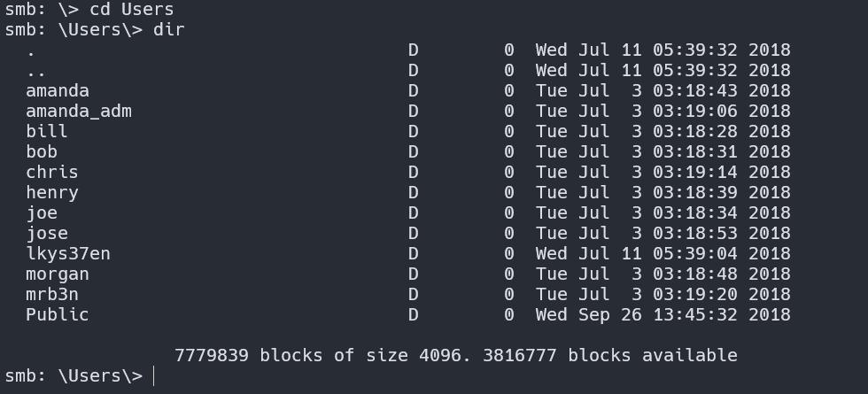This screenshot has width=868, height=394.
Task: Click the 7779839 blocks count
Action: [x=211, y=355]
